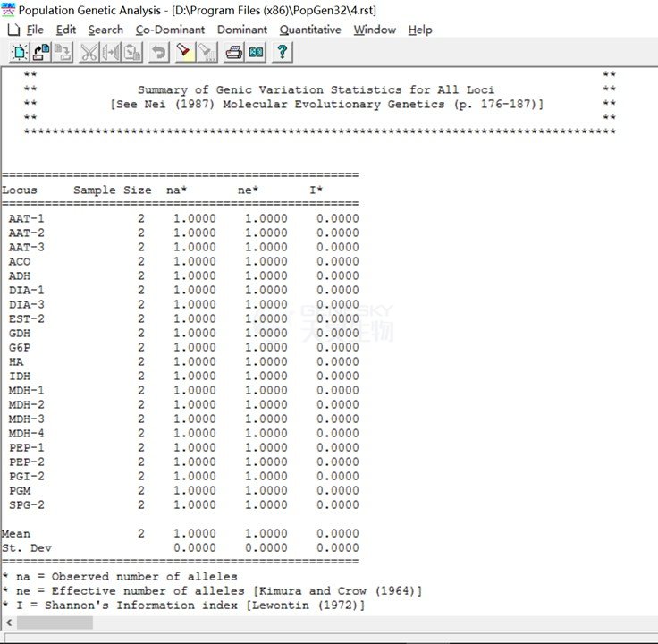Click the I* value in the Mean row
The width and height of the screenshot is (658, 644).
pos(338,534)
